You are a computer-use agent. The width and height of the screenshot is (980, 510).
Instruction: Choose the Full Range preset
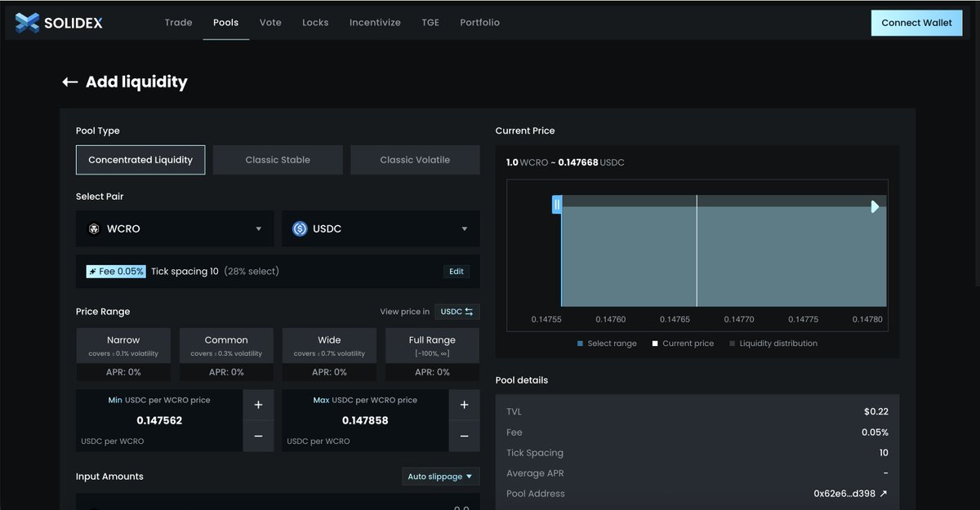click(432, 354)
